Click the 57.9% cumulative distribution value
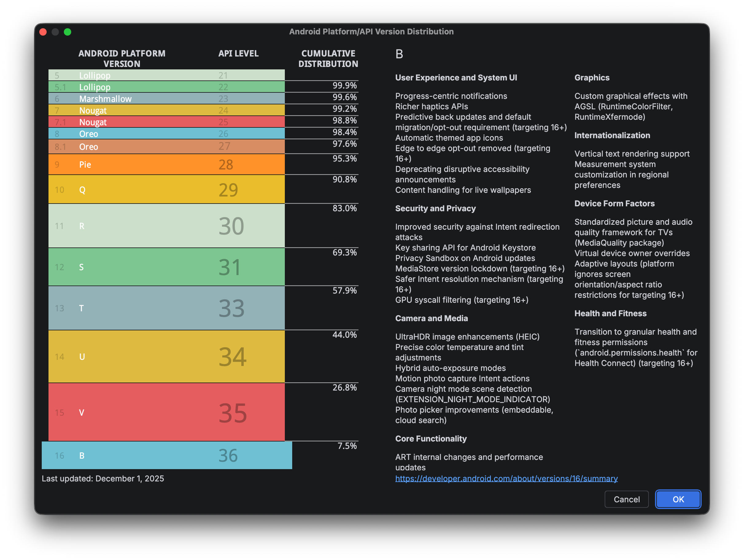This screenshot has width=744, height=560. (344, 291)
